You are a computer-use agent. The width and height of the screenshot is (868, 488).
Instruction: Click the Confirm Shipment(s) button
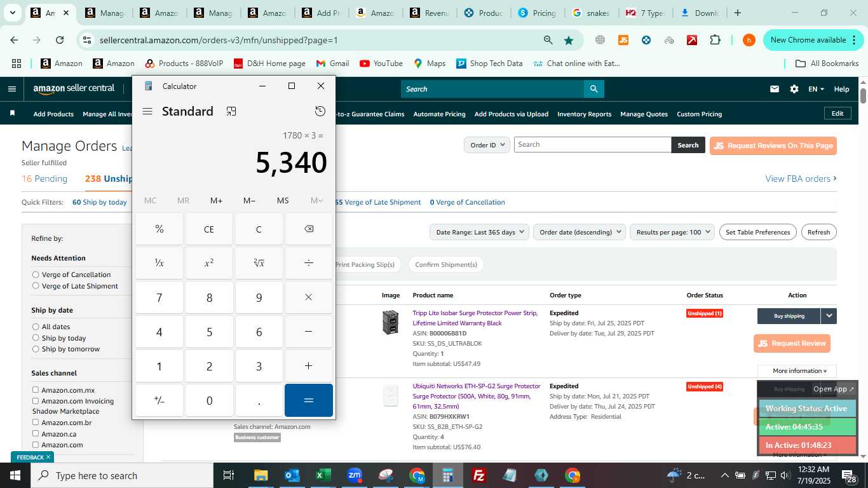tap(446, 264)
